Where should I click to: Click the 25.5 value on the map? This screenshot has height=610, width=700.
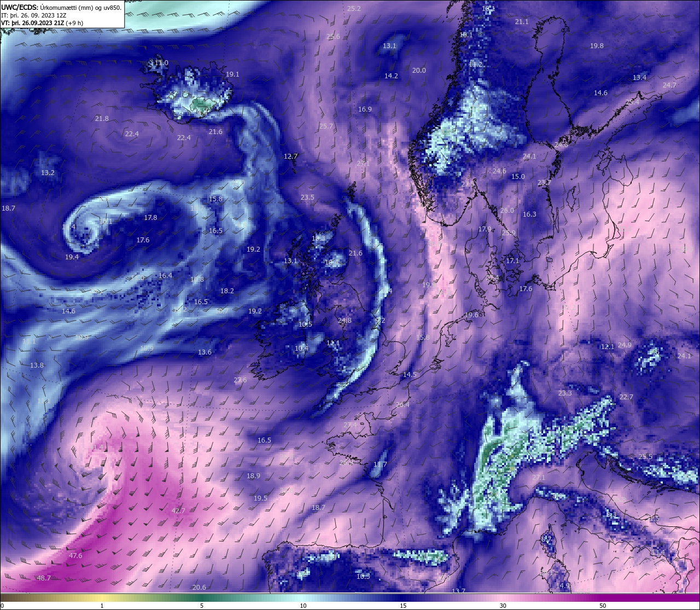(645, 456)
